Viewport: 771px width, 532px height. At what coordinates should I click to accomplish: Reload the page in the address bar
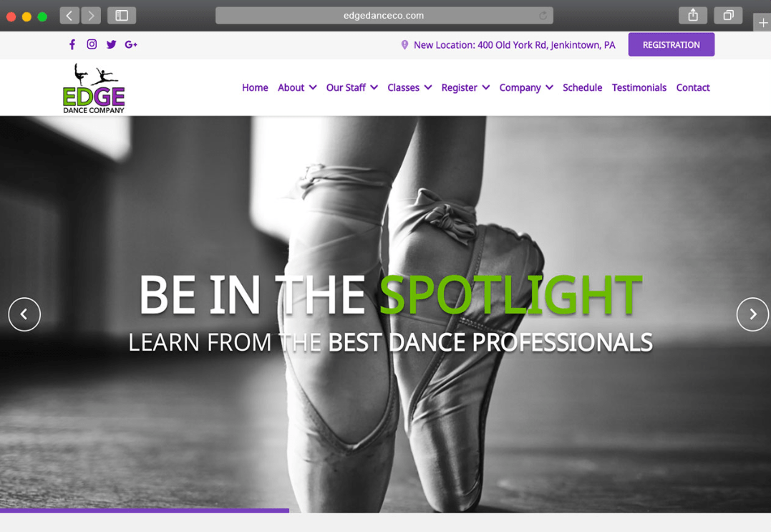click(543, 16)
